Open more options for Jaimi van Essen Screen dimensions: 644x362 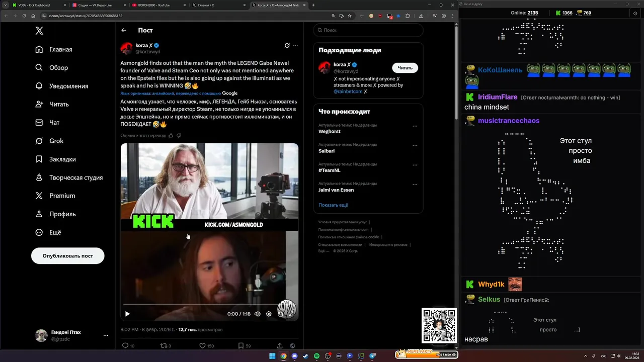[x=415, y=185]
